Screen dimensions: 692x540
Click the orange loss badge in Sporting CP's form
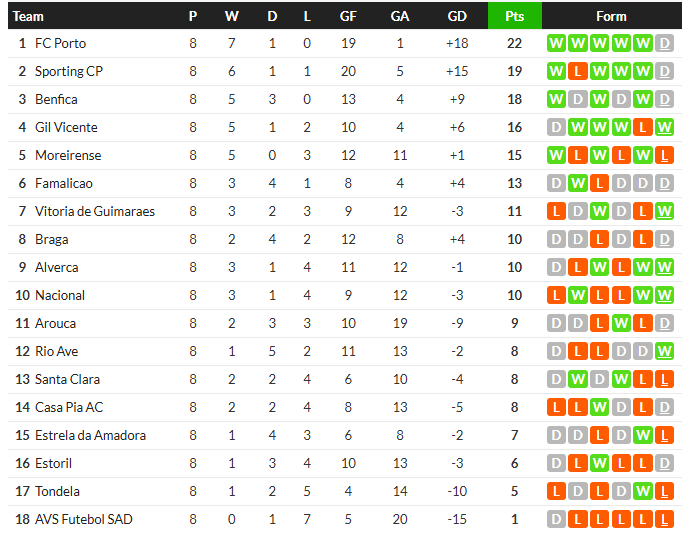tap(577, 71)
